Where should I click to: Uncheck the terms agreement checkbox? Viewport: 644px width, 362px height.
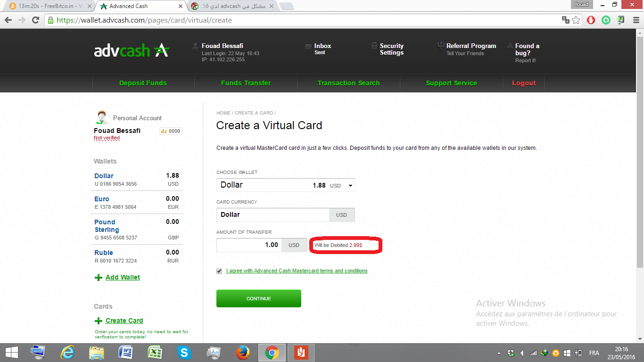click(219, 271)
